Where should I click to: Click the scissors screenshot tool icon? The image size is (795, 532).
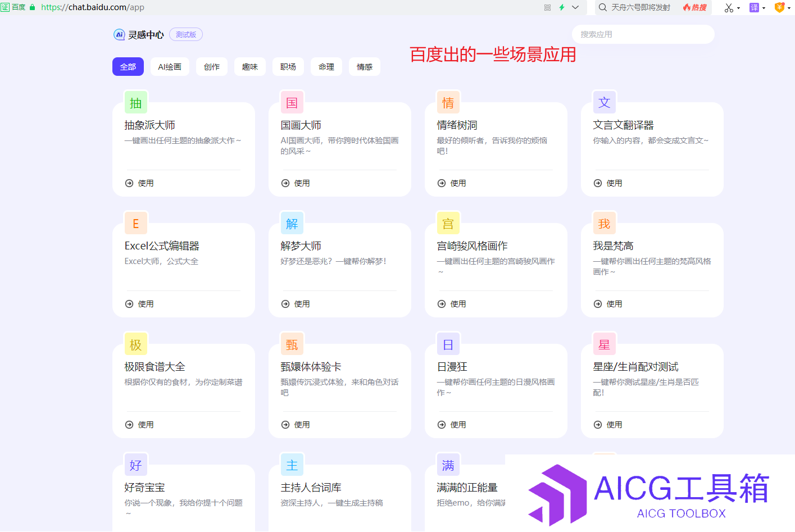(729, 8)
